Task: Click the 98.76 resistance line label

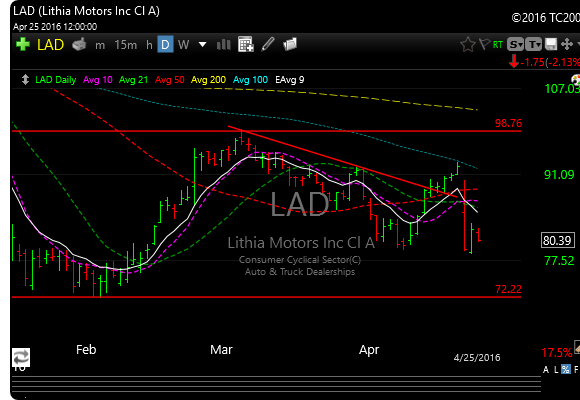Action: (x=508, y=123)
